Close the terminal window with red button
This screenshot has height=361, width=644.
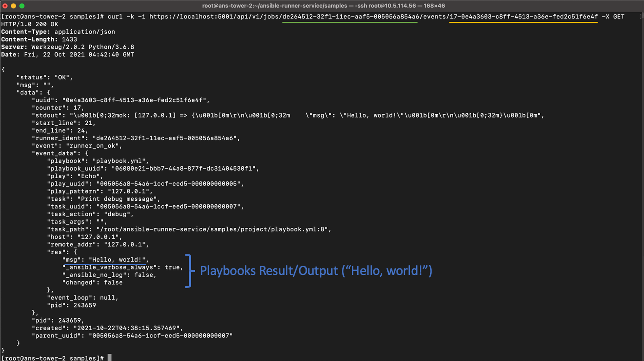(x=5, y=6)
